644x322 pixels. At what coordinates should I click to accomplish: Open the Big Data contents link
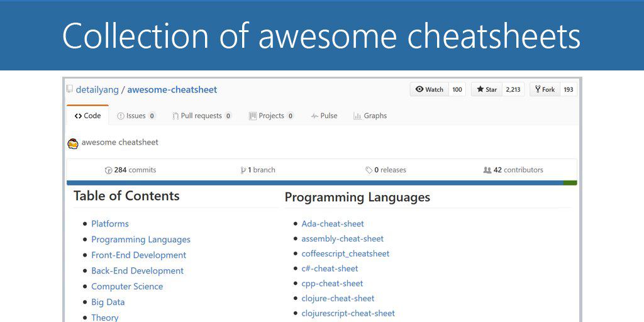click(108, 302)
